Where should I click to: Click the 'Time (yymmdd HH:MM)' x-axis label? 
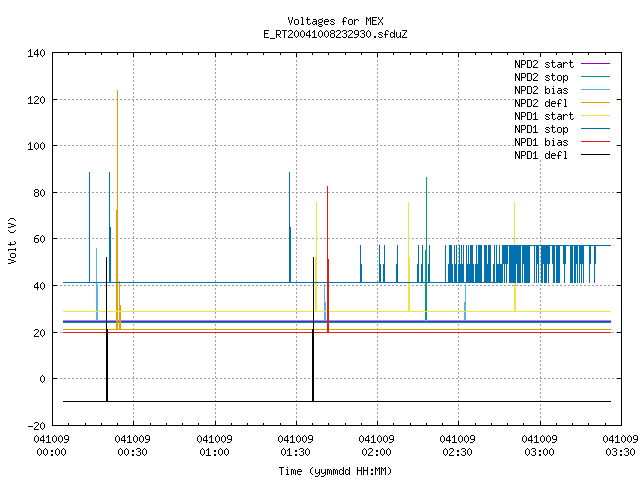[x=335, y=471]
